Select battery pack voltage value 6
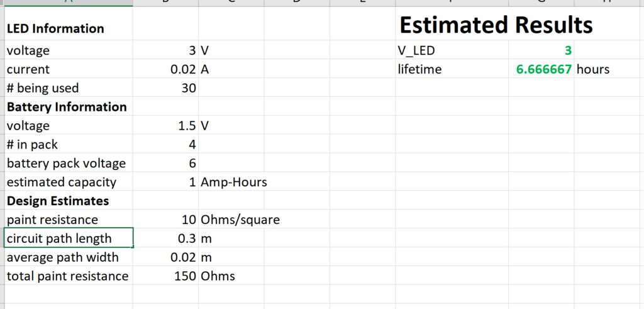Viewport: 644px width, 309px height. 165,163
